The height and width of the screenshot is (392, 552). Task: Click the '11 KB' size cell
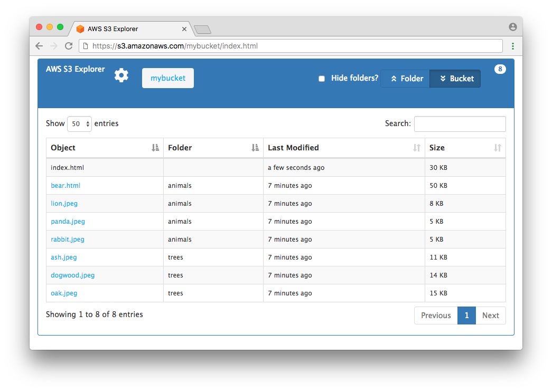[x=465, y=257]
